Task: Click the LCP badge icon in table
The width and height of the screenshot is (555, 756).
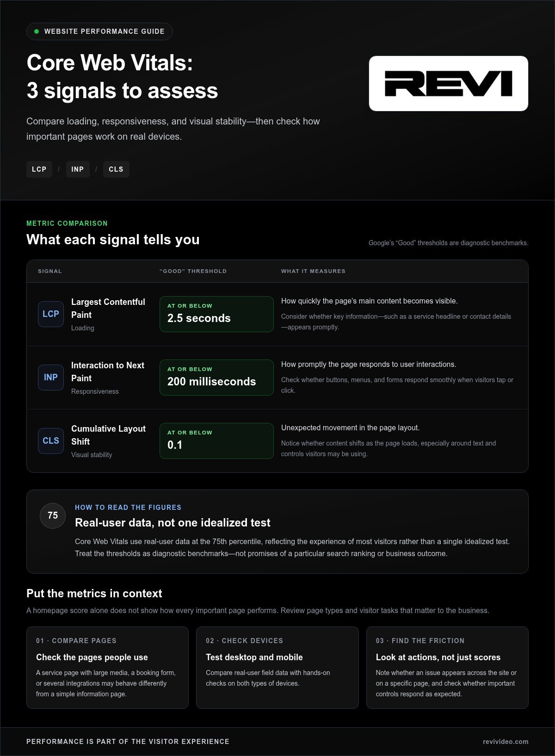Action: pyautogui.click(x=51, y=314)
